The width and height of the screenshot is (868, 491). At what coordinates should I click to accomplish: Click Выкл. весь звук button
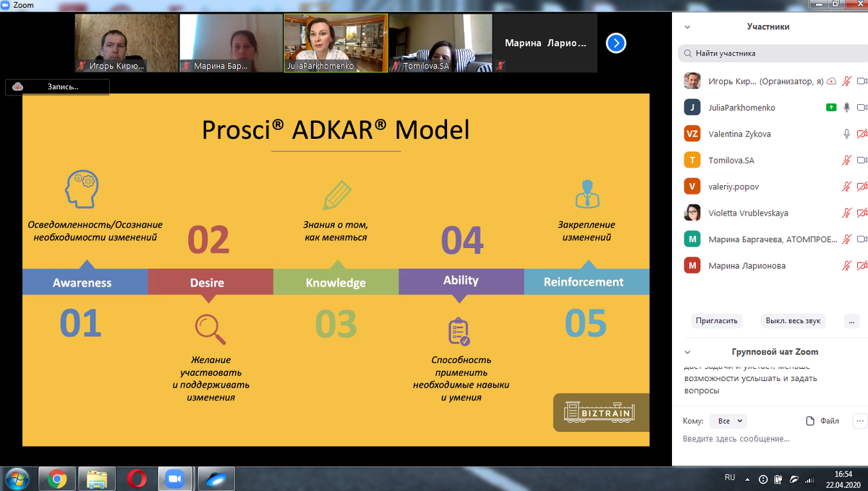click(x=793, y=320)
